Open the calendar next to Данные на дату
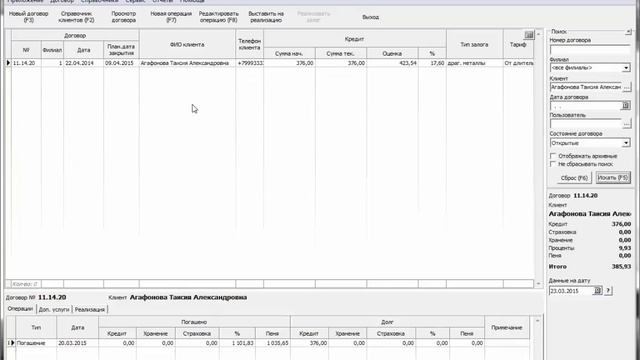640x360 pixels. (598, 291)
